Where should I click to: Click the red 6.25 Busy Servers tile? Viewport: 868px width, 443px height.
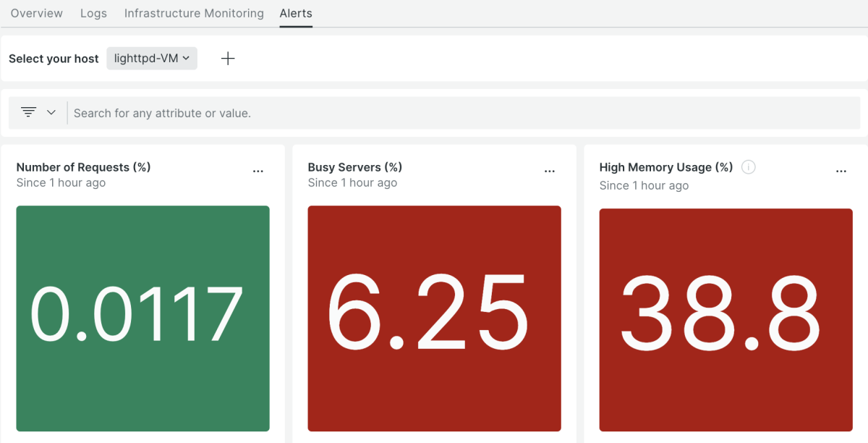pyautogui.click(x=434, y=318)
